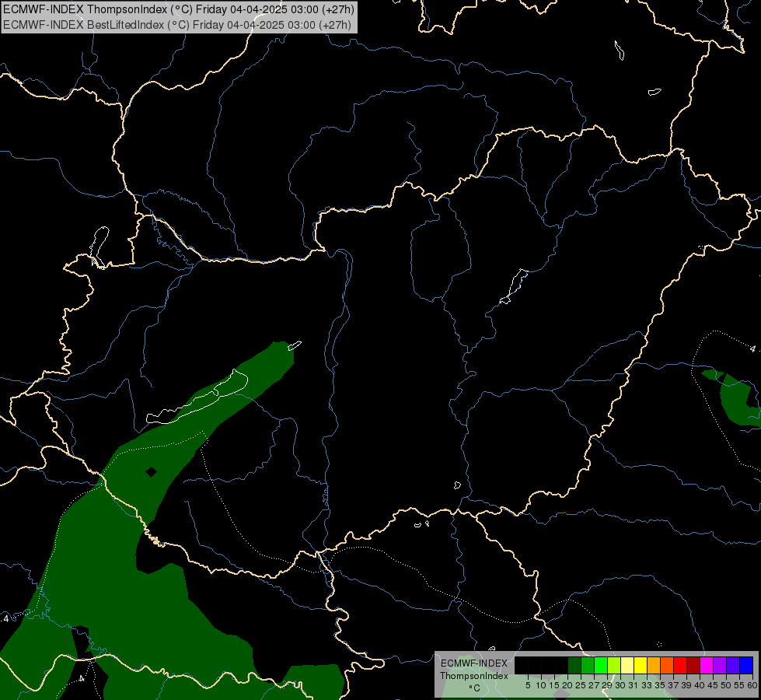Screen dimensions: 761x700
Task: Click the BestLiftedIndex title line at top
Action: click(x=177, y=25)
